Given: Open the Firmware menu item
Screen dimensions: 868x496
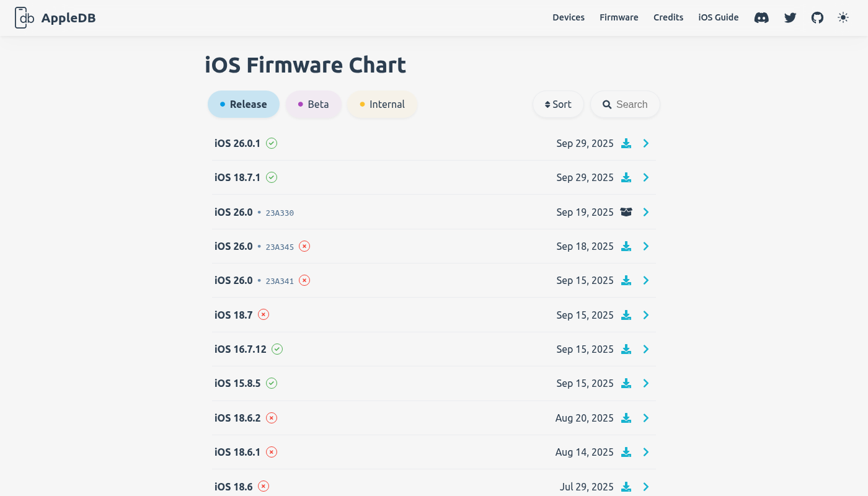Looking at the screenshot, I should [x=619, y=18].
